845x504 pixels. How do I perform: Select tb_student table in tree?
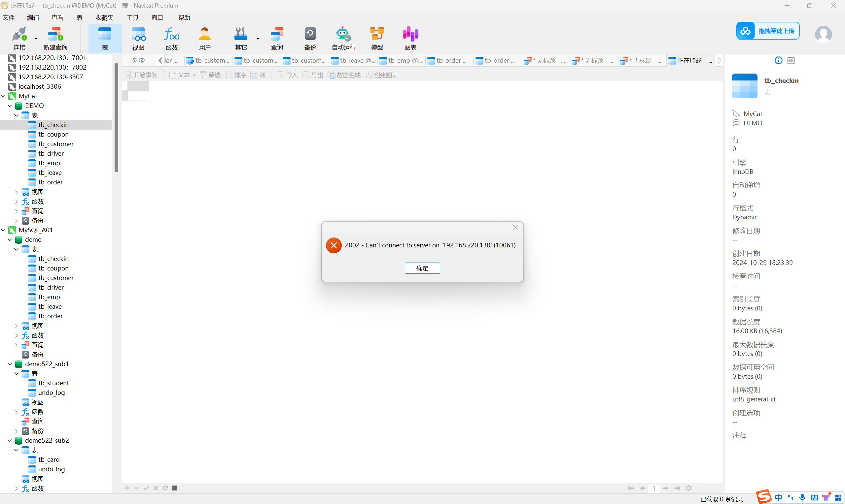coord(53,383)
